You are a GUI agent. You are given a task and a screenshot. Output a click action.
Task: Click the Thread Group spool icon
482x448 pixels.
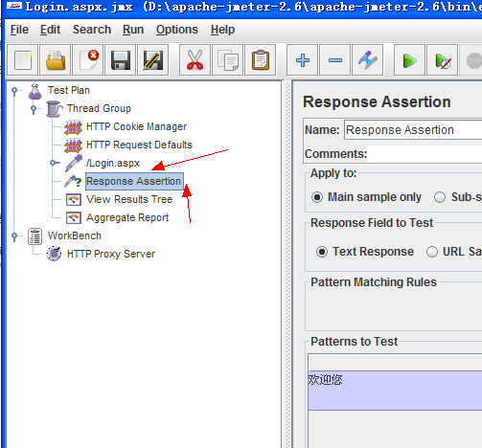coord(54,109)
